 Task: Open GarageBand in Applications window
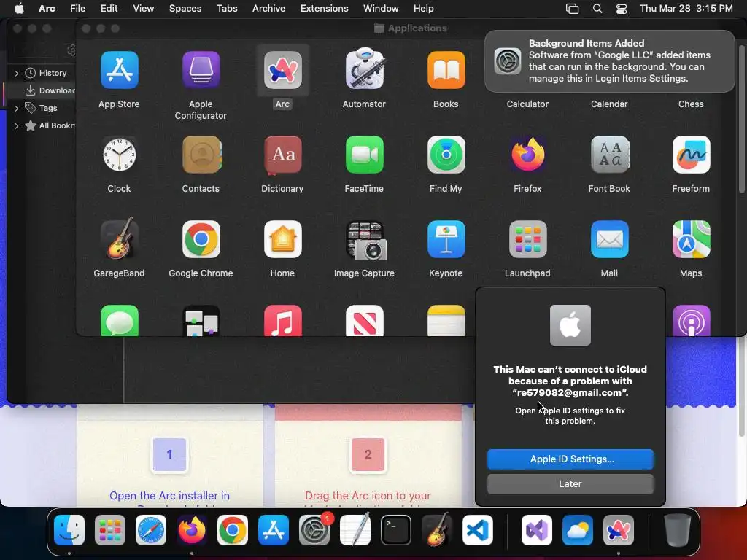119,238
